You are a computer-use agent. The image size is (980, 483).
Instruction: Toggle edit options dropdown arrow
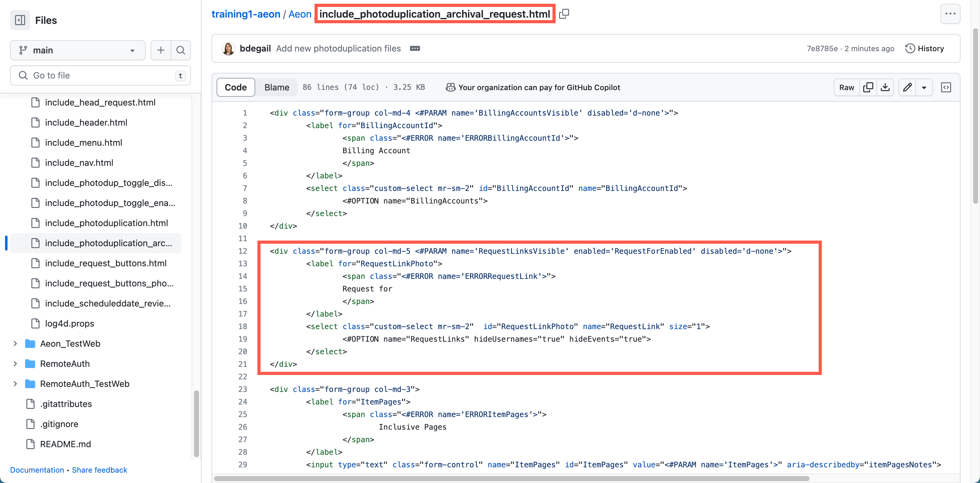924,87
